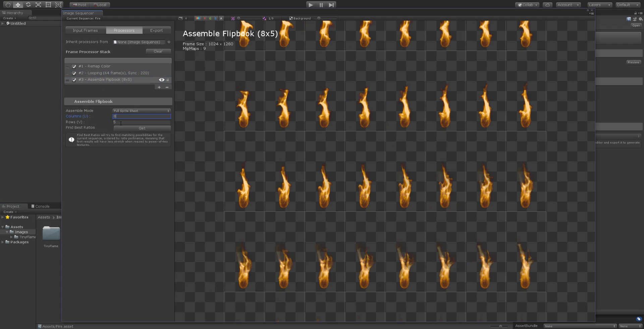
Task: Select the Rect transform tool
Action: (x=48, y=5)
